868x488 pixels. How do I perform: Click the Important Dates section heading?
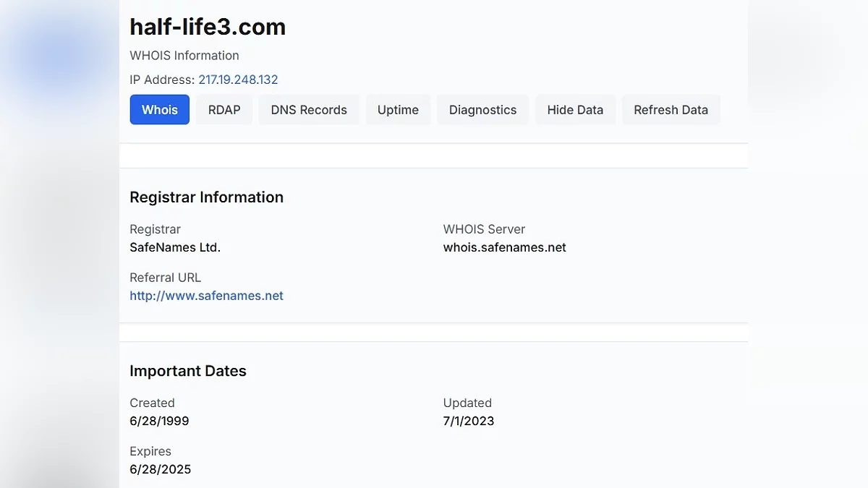tap(188, 371)
